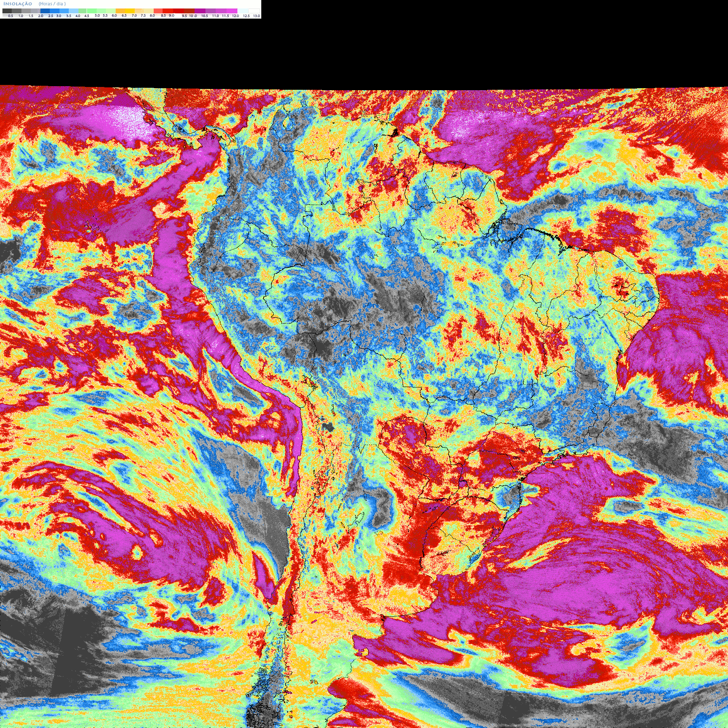Viewport: 728px width, 728px height.
Task: Click the '(Horas / dia)' unit label
Action: [52, 4]
